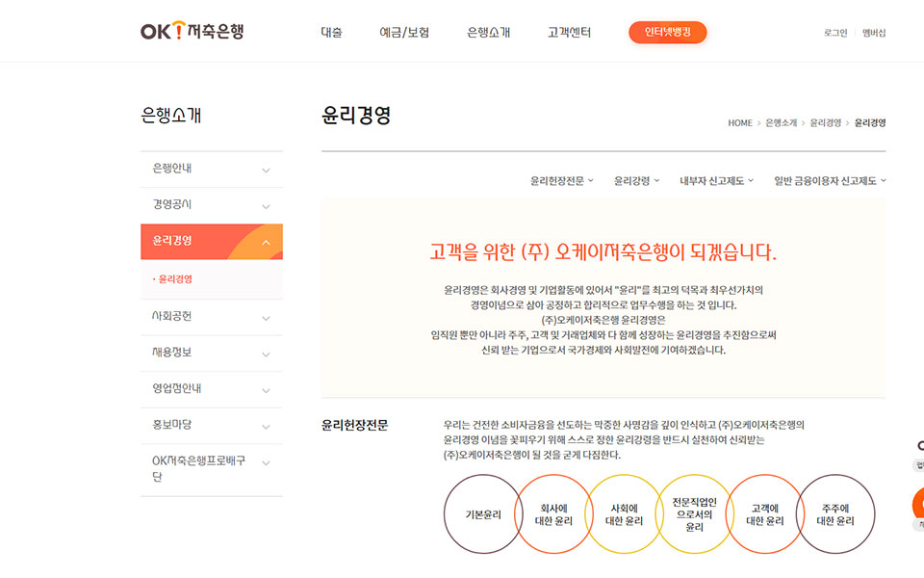924x578 pixels.
Task: Click HOME in the breadcrumb
Action: (740, 123)
